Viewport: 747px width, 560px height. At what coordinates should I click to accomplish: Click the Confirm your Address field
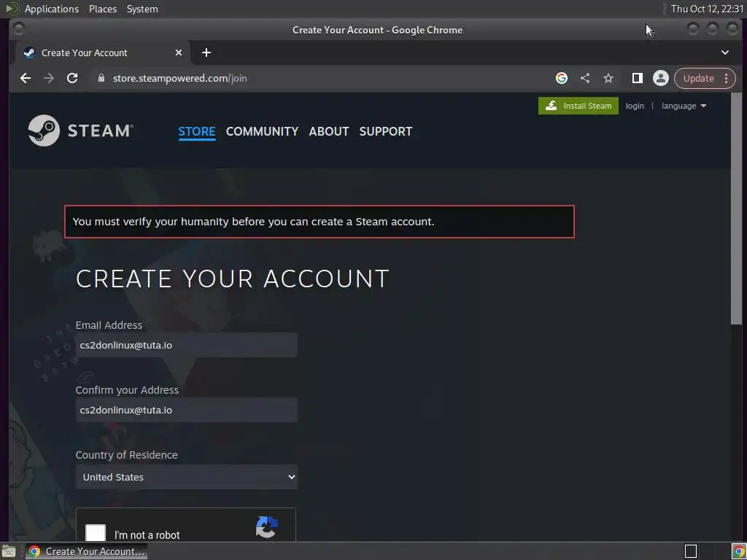click(x=186, y=410)
